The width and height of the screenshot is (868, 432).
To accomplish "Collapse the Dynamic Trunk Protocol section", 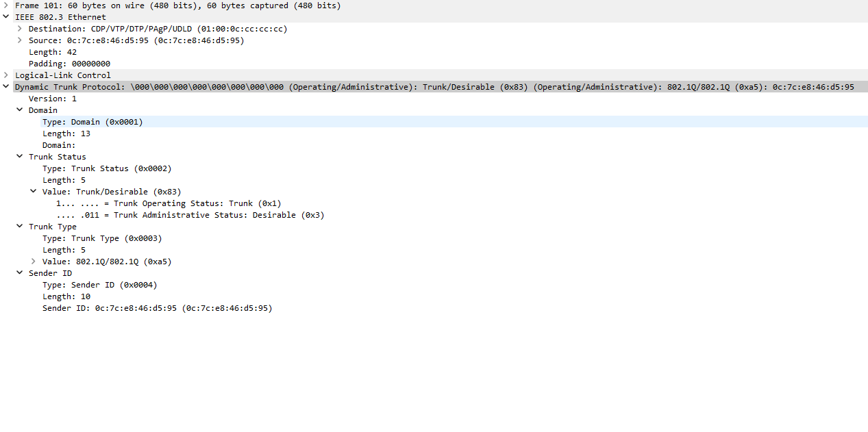I will pyautogui.click(x=5, y=86).
